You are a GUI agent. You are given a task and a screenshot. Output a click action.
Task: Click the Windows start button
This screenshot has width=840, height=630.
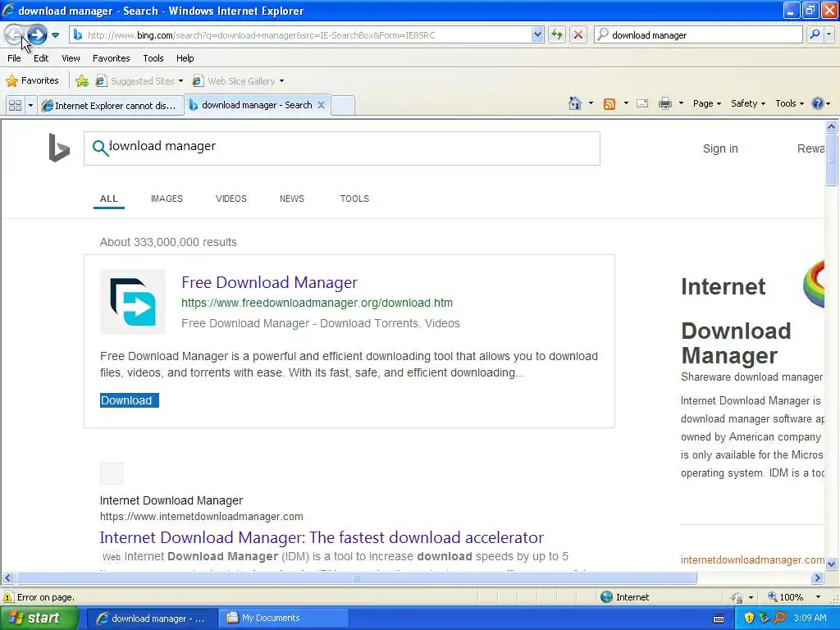click(x=39, y=619)
